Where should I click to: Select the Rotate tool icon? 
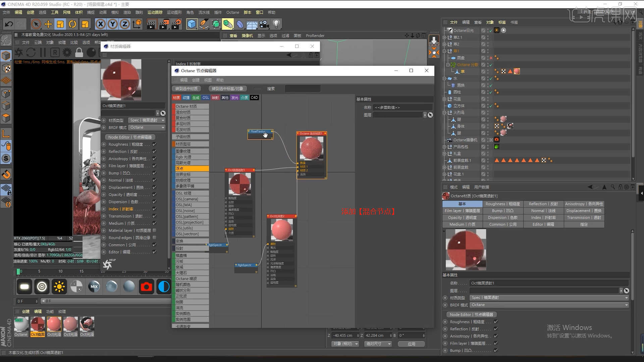click(x=72, y=24)
